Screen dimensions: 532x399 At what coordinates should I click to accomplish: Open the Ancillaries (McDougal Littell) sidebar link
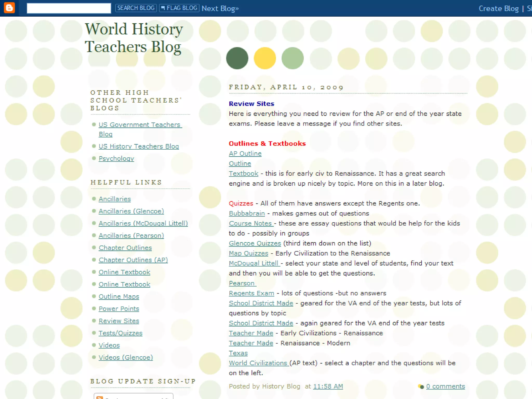143,223
